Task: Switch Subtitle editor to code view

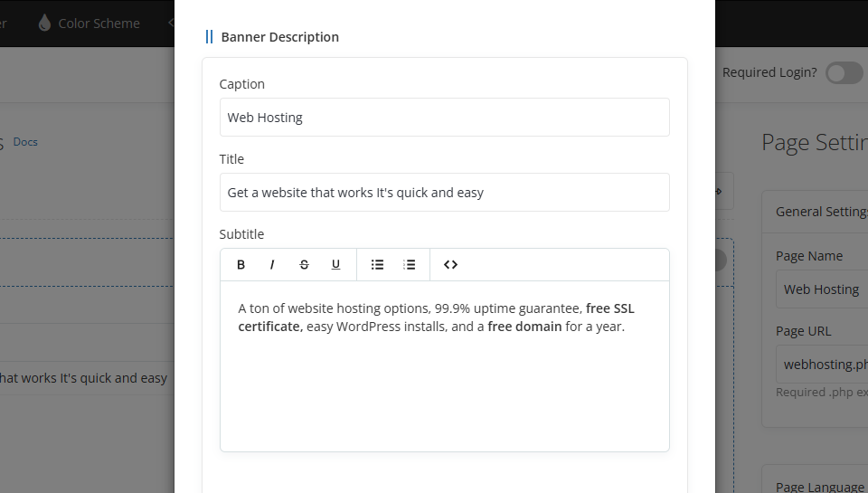Action: (x=450, y=265)
